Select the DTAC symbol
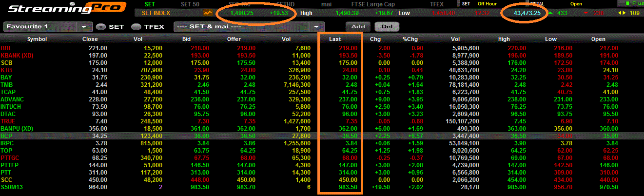Image resolution: width=644 pixels, height=196 pixels. (x=8, y=114)
